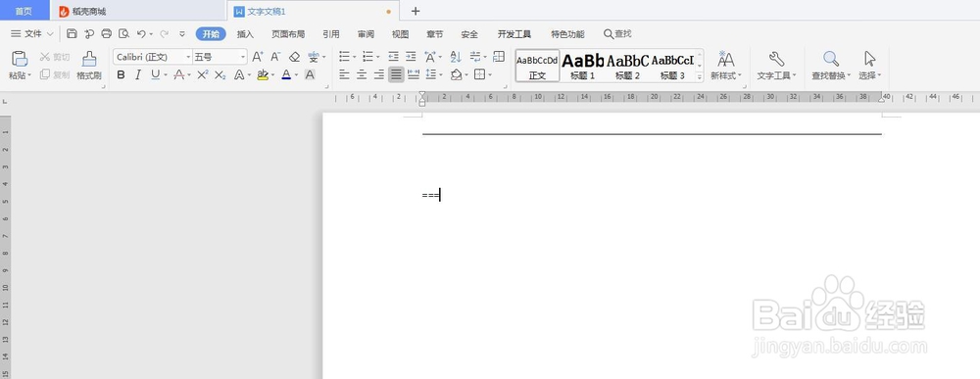Decrease font size with A- icon

pyautogui.click(x=275, y=57)
